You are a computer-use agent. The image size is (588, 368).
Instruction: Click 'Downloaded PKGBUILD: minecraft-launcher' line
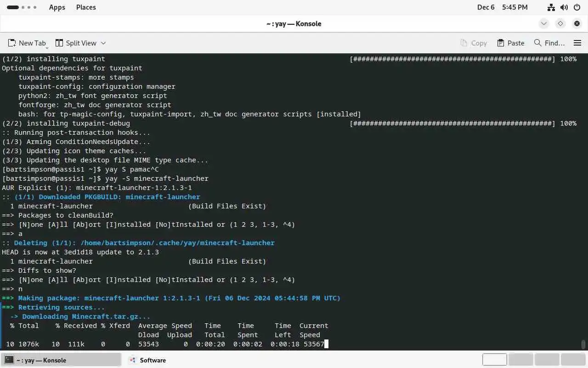101,197
